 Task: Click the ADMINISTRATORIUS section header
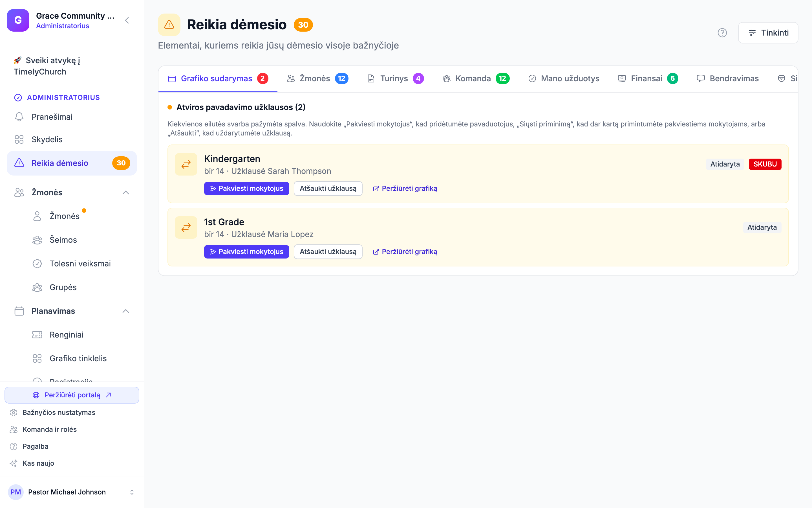57,97
